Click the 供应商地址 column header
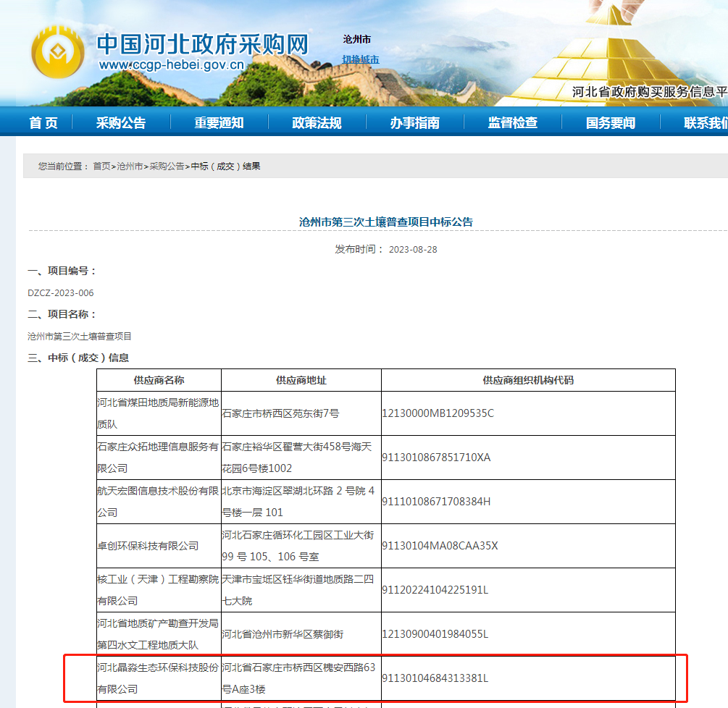The image size is (728, 708). tap(301, 380)
